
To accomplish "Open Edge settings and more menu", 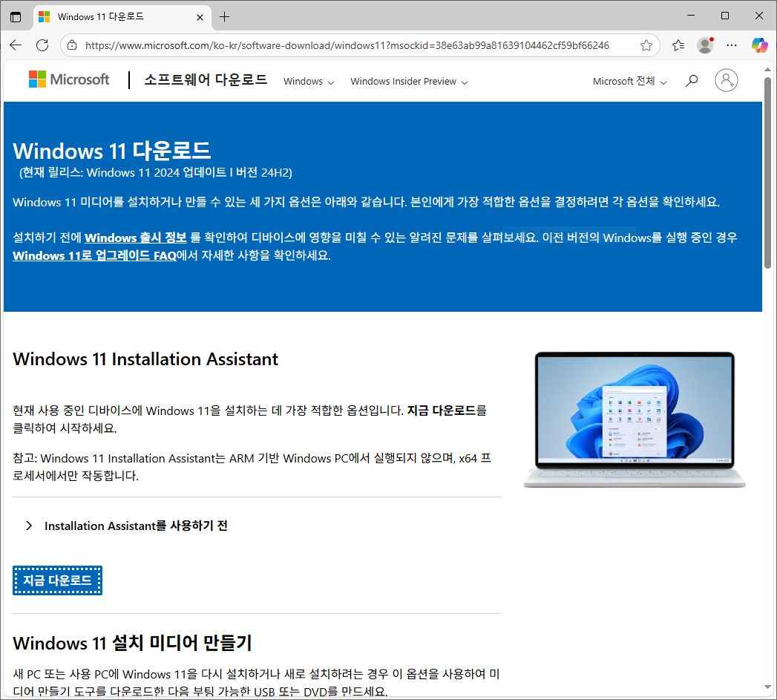I will coord(732,45).
